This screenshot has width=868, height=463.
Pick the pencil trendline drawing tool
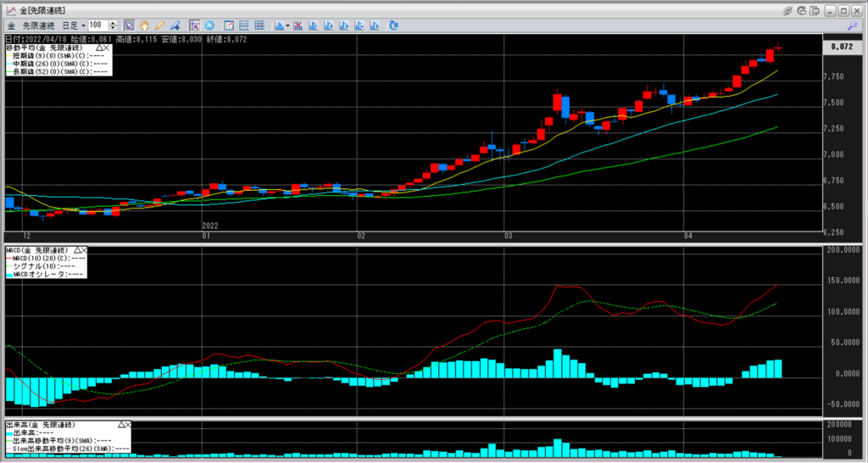coord(159,25)
